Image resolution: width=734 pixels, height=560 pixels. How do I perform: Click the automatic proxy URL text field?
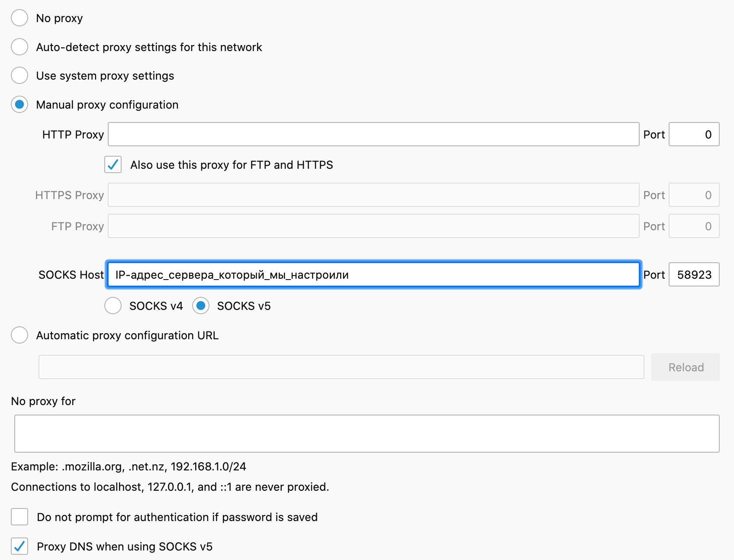[341, 367]
